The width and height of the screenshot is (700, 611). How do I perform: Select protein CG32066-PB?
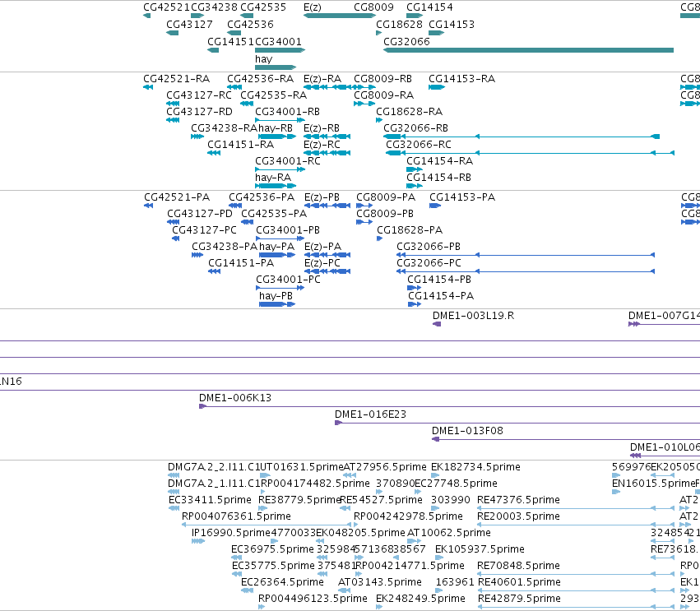(x=428, y=247)
